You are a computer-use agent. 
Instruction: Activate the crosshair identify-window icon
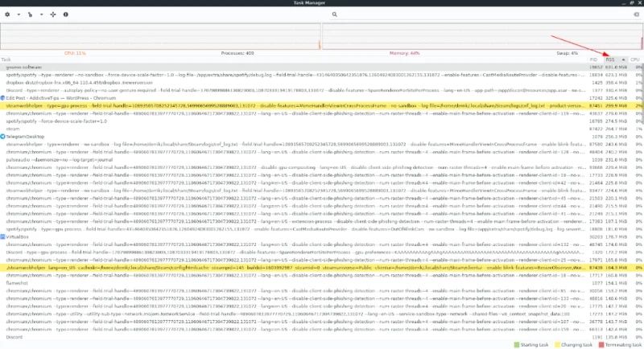pyautogui.click(x=53, y=14)
